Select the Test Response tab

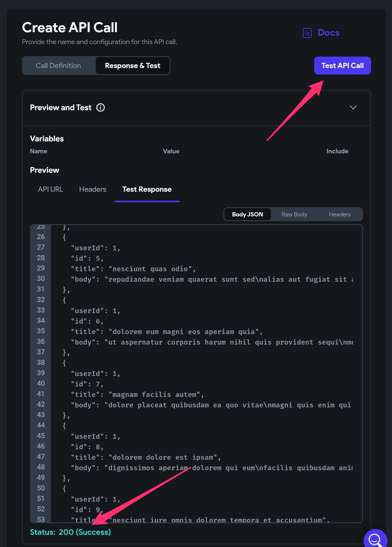point(147,189)
